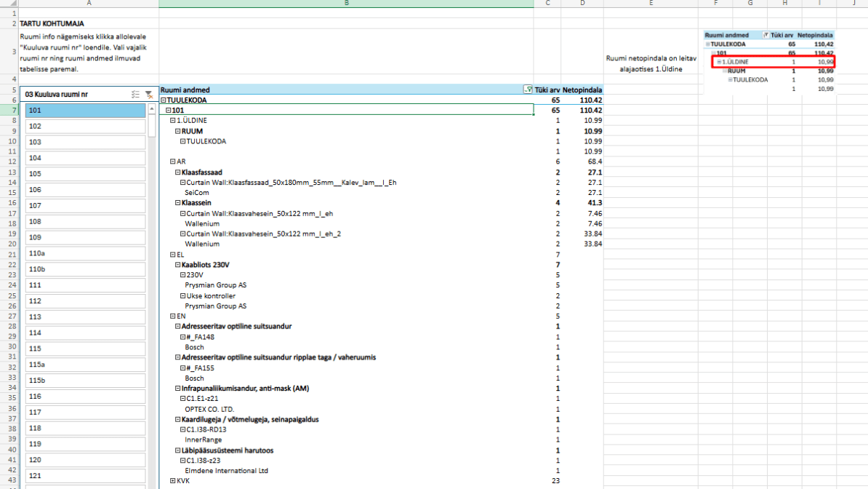
Task: Select the column B header
Action: (346, 4)
